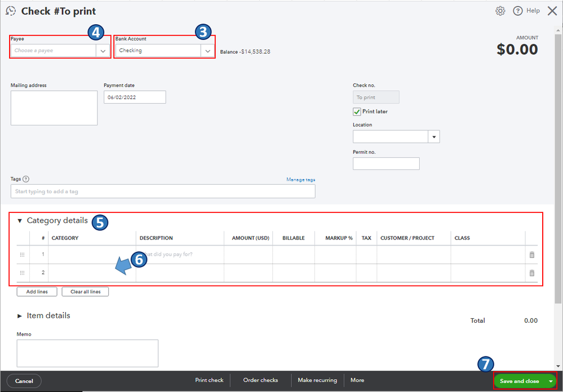Expand the Item details section
Viewport: 563px width, 392px height.
[x=20, y=316]
